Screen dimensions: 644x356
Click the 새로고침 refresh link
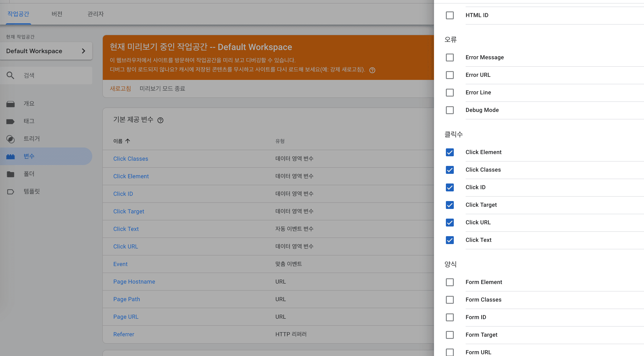(x=120, y=88)
